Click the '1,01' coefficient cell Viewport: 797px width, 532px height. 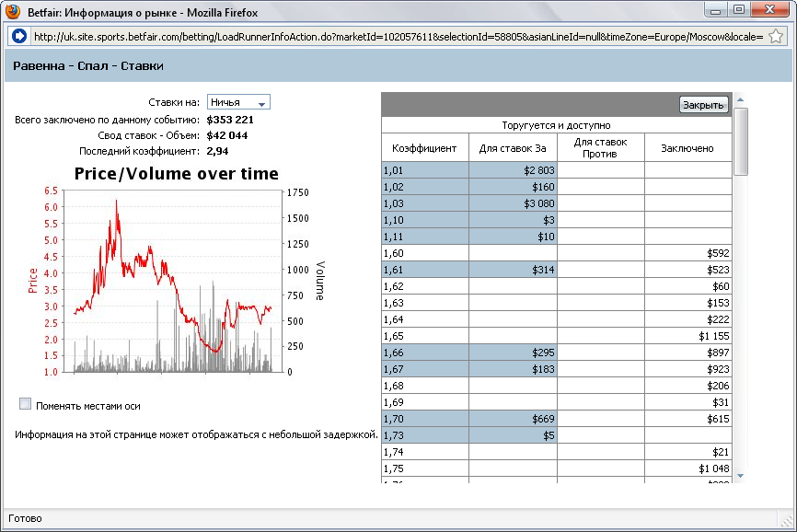coord(425,170)
